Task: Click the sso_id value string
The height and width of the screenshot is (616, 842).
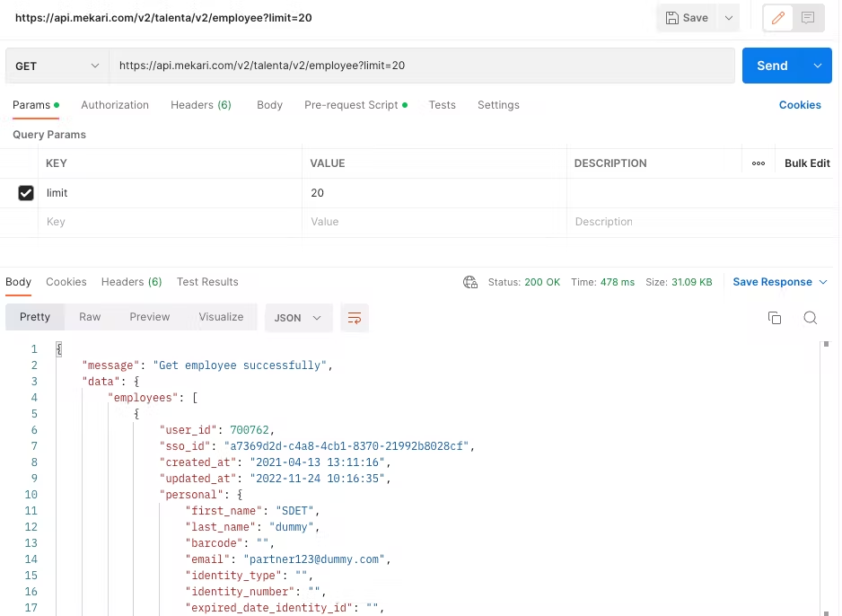Action: [346, 445]
